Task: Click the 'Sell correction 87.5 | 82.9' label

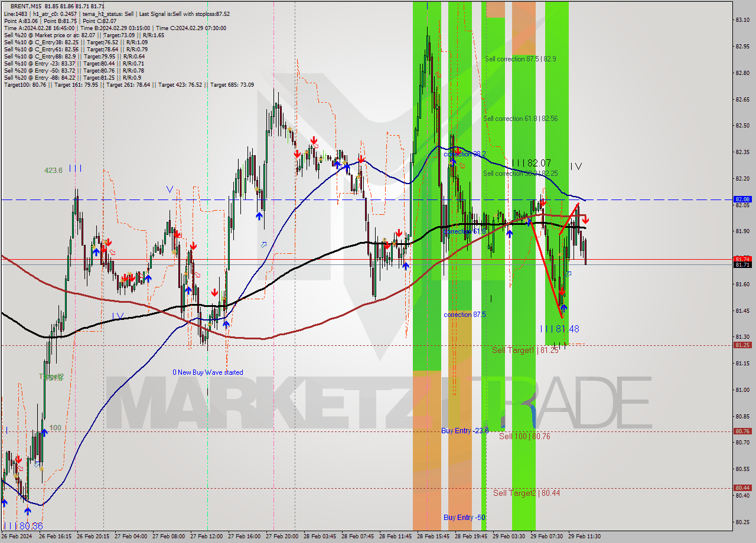Action: [x=520, y=59]
